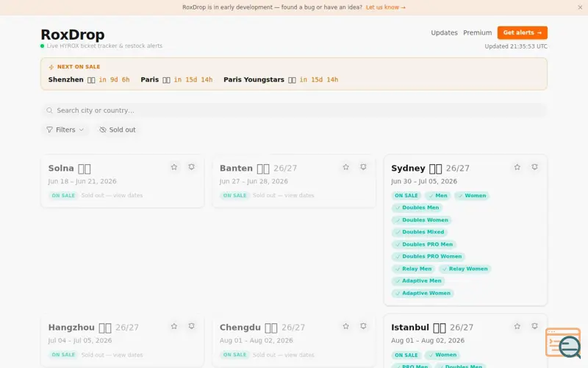The image size is (588, 368).
Task: Open the Sydney event card title
Action: [408, 169]
